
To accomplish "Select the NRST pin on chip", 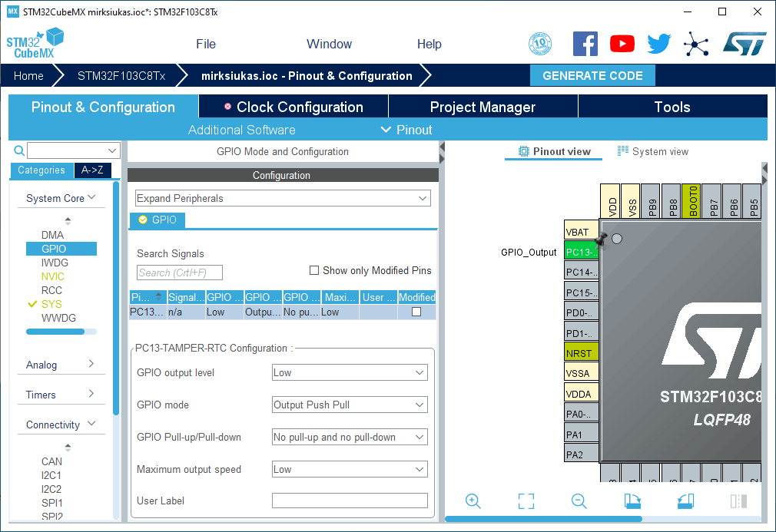I will (x=582, y=353).
